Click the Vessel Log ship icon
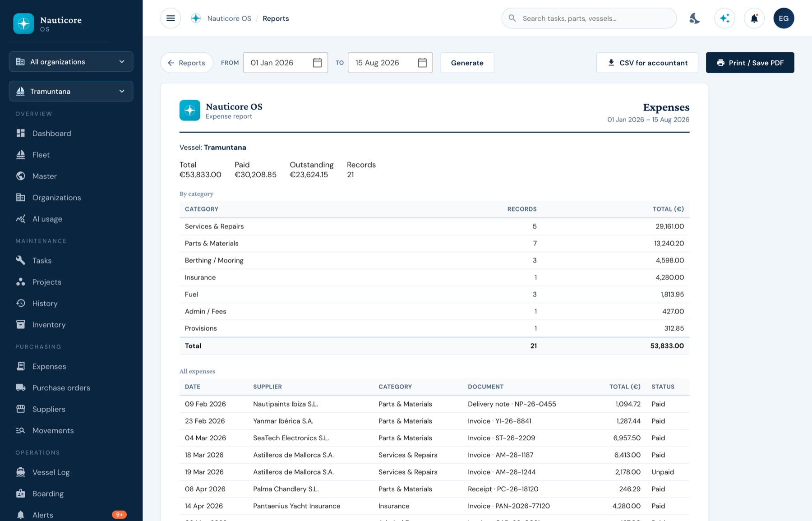This screenshot has height=521, width=812. 21,472
